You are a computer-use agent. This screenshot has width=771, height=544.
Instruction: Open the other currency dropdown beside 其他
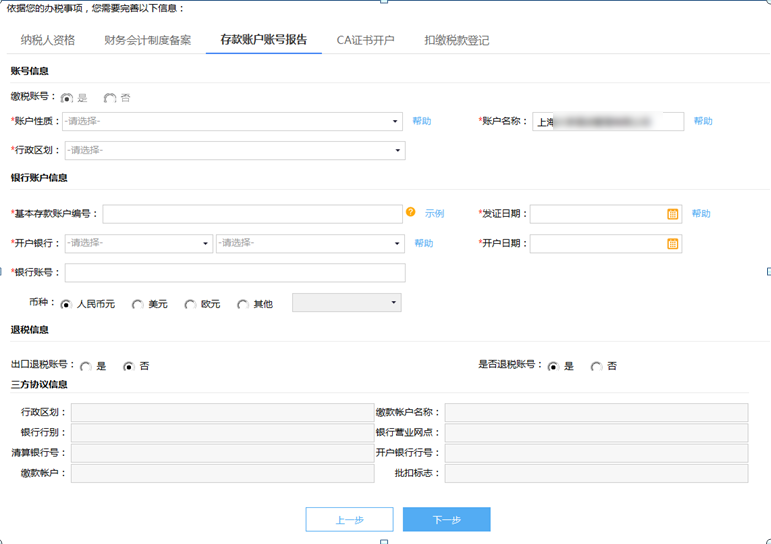click(346, 303)
